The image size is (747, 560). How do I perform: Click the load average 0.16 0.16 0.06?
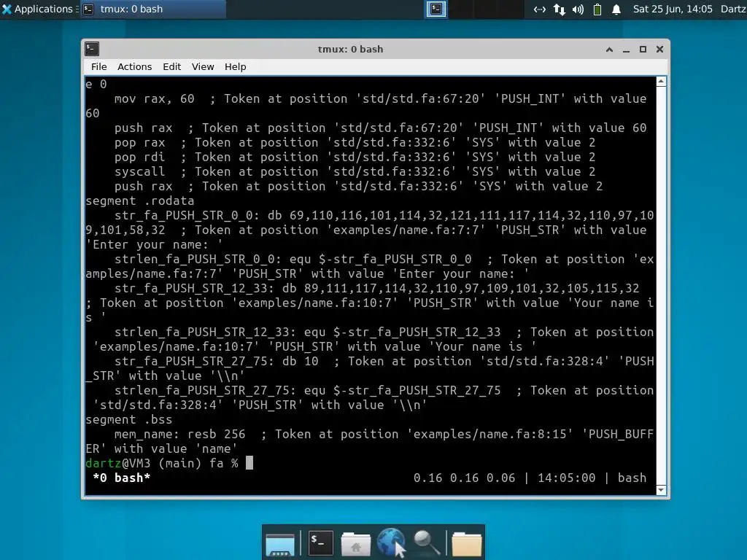pyautogui.click(x=464, y=478)
